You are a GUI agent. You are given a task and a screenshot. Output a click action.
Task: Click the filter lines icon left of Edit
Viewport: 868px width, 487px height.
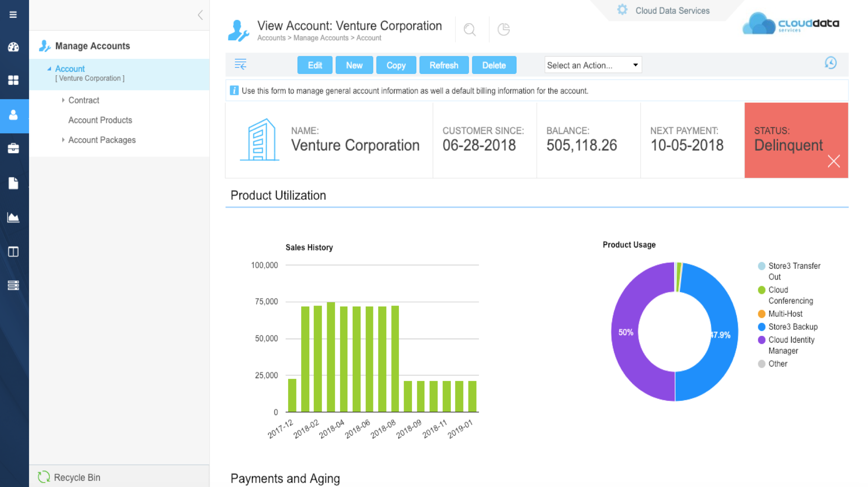(241, 64)
